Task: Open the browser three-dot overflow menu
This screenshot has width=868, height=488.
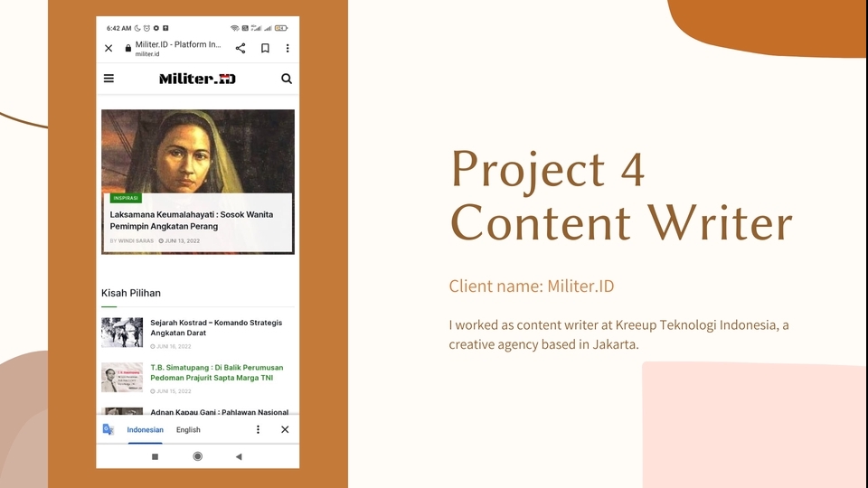Action: click(x=288, y=48)
